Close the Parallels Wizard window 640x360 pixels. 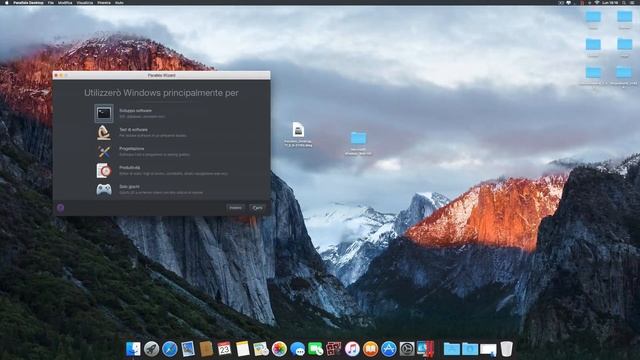(56, 76)
